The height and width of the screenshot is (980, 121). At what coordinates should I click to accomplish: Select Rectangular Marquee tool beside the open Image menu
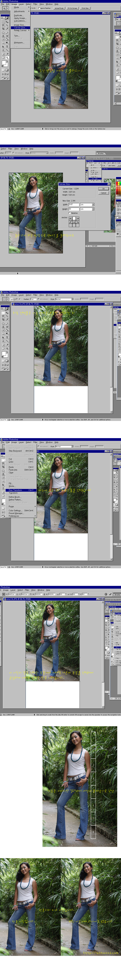coord(3,22)
